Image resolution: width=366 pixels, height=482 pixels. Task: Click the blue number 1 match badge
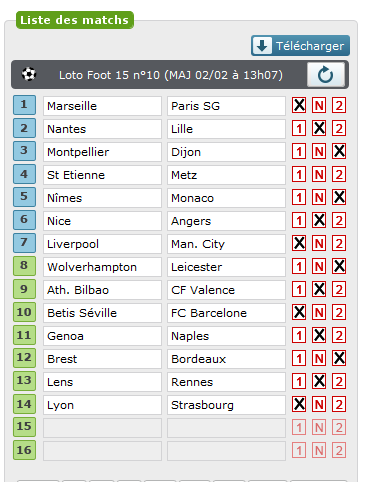(24, 105)
